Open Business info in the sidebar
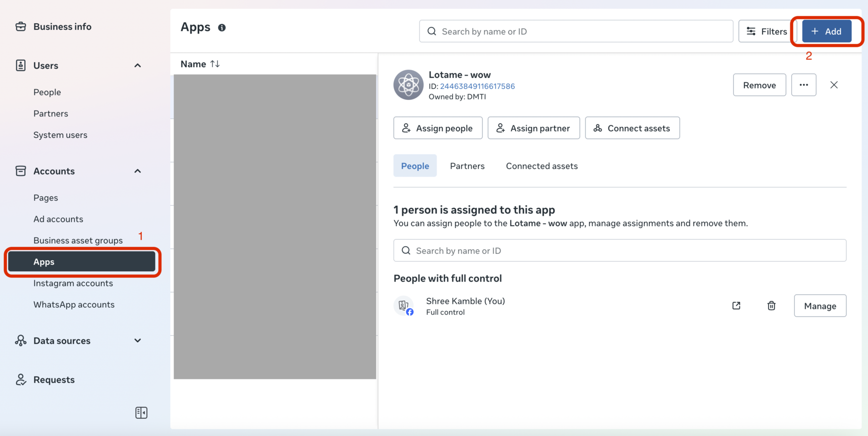Viewport: 868px width, 436px height. pos(62,27)
